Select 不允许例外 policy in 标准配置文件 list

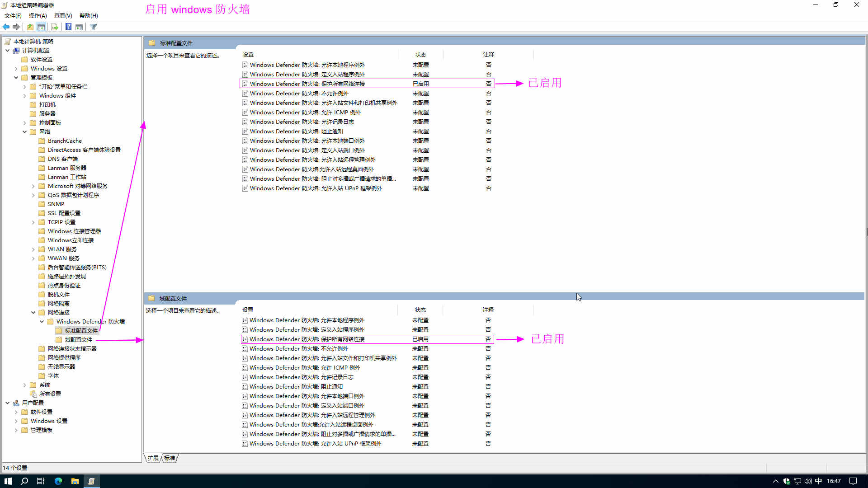tap(299, 93)
